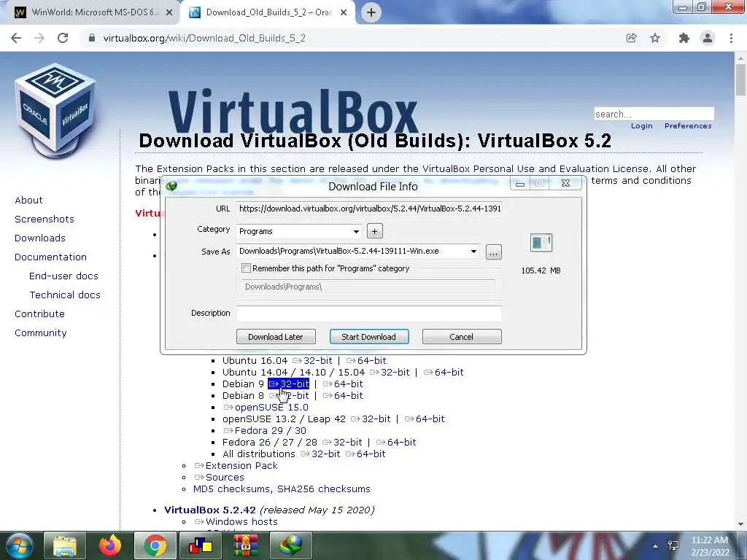The height and width of the screenshot is (560, 747).
Task: Click the search box on the VirtualBox page
Action: [x=654, y=114]
